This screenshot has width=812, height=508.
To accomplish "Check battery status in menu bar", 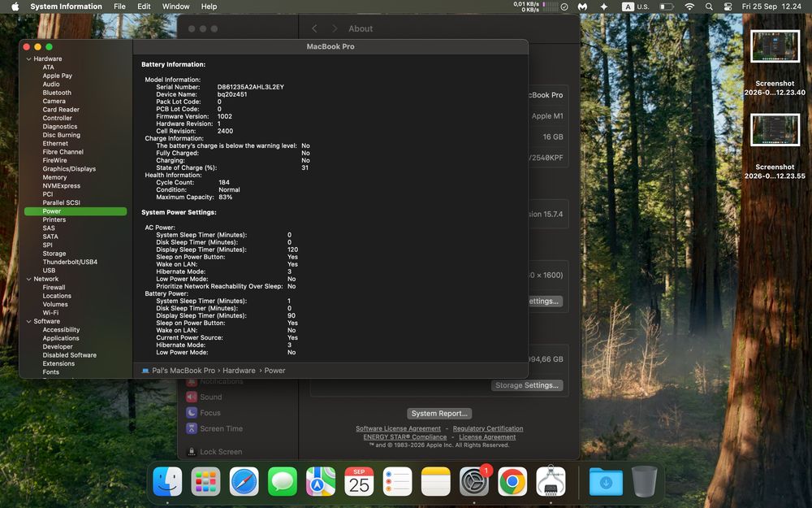I will click(x=667, y=7).
